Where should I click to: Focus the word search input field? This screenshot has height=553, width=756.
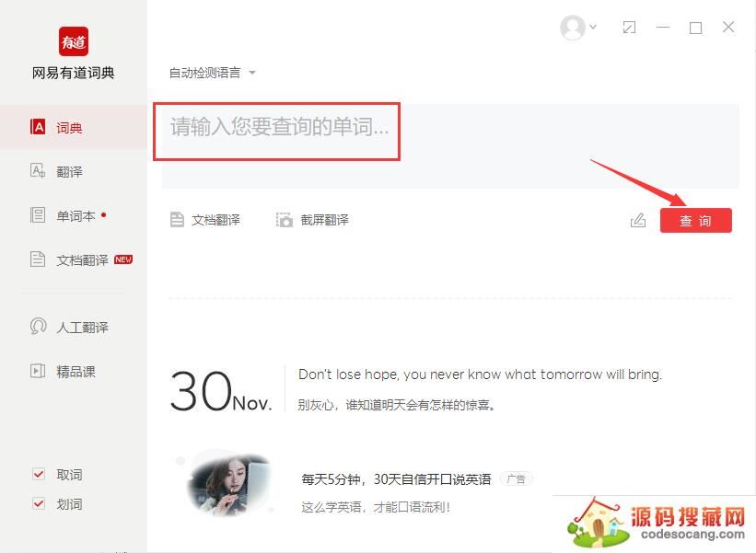coord(450,145)
